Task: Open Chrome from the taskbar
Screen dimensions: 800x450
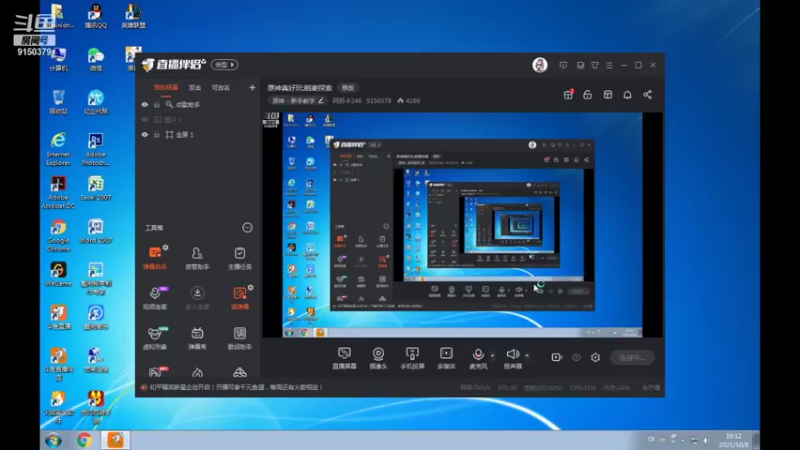Action: (85, 440)
